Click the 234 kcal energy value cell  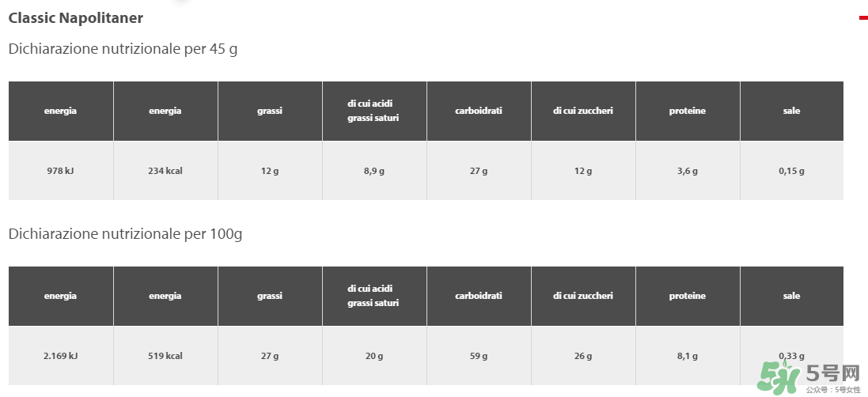pyautogui.click(x=165, y=171)
